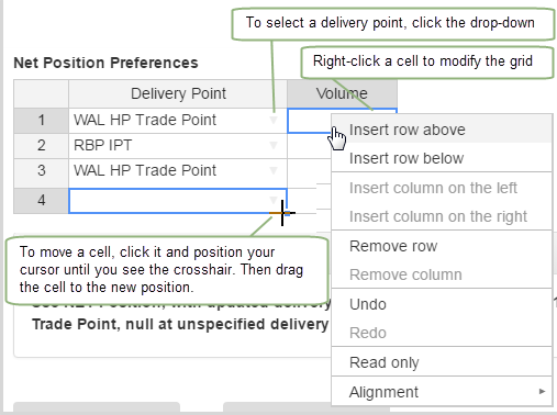Click the fill handle crosshair on row 4 cell
The width and height of the screenshot is (557, 415).
pos(282,213)
